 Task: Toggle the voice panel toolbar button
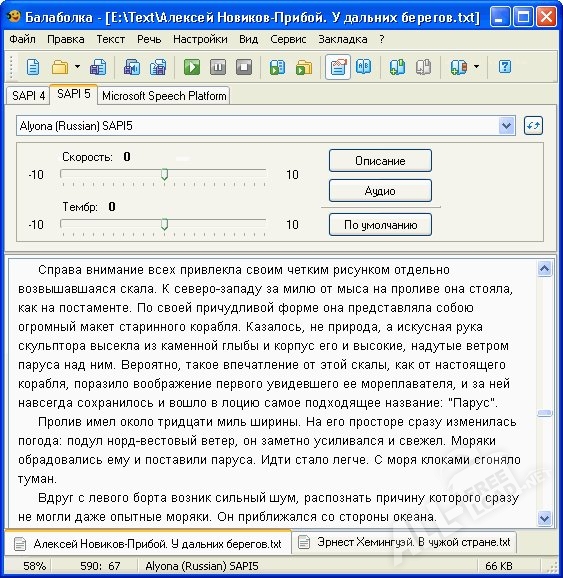[x=338, y=67]
